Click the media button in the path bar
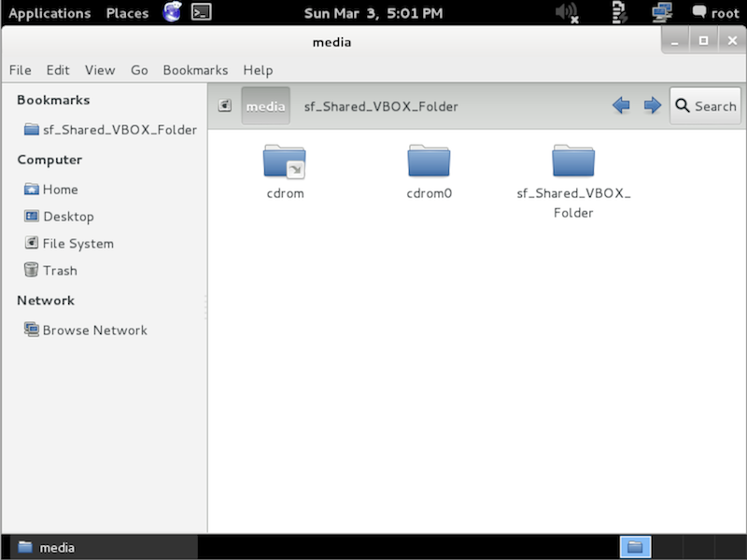Viewport: 747px width, 560px height. coord(266,105)
